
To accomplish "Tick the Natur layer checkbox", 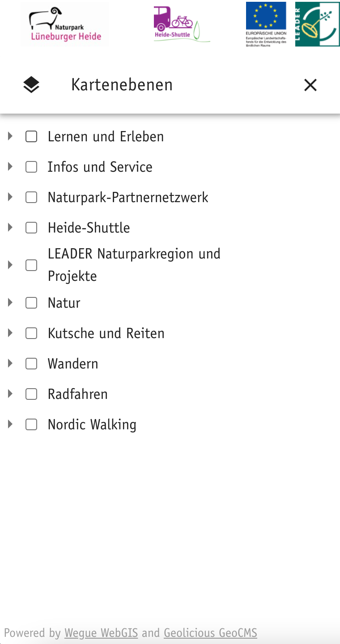I will pos(31,303).
